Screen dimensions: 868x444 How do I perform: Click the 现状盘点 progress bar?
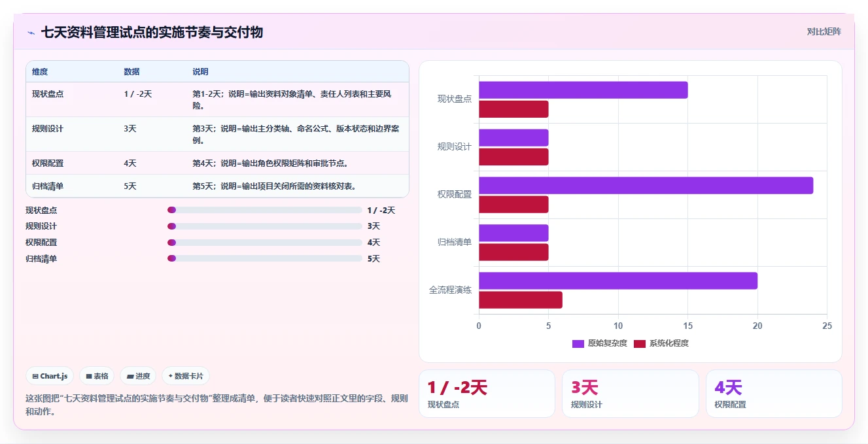pyautogui.click(x=265, y=210)
